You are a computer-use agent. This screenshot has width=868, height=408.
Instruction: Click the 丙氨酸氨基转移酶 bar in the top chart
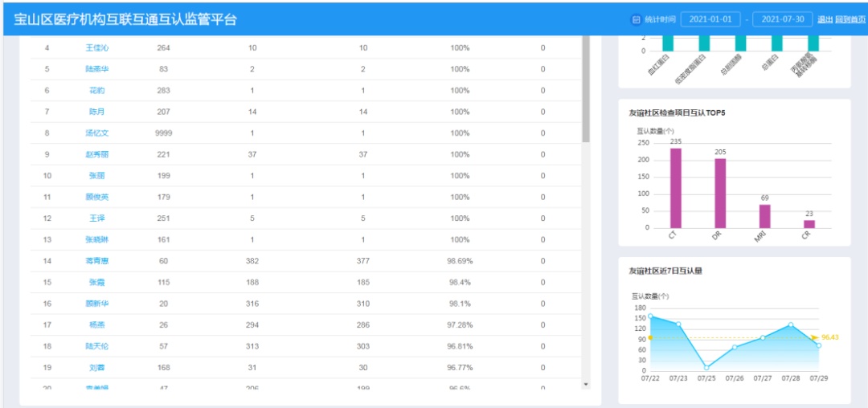coord(813,43)
